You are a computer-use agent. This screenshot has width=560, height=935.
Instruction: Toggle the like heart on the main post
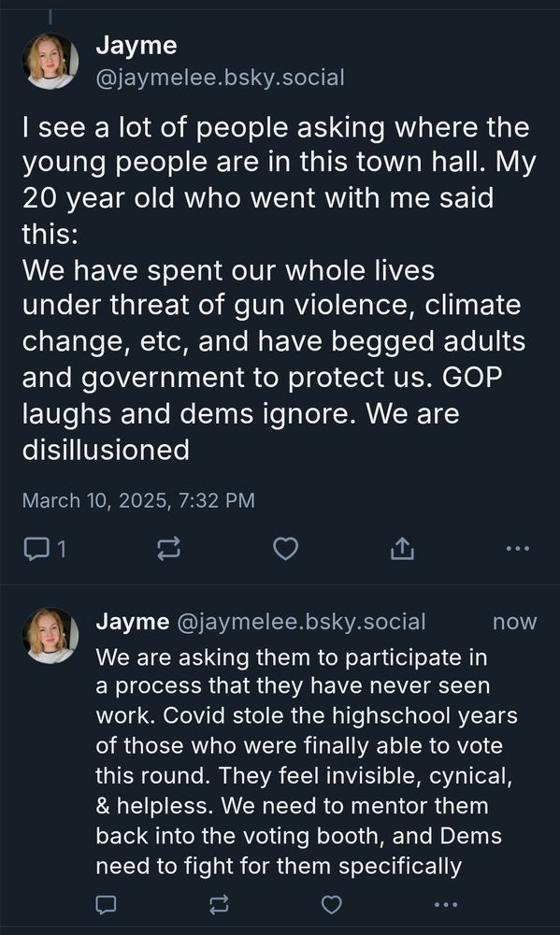tap(284, 549)
